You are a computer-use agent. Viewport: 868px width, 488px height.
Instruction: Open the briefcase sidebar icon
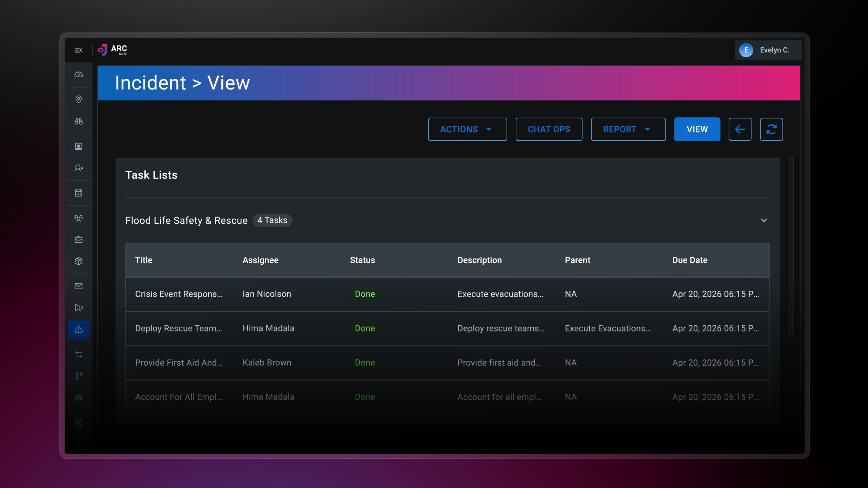(79, 240)
